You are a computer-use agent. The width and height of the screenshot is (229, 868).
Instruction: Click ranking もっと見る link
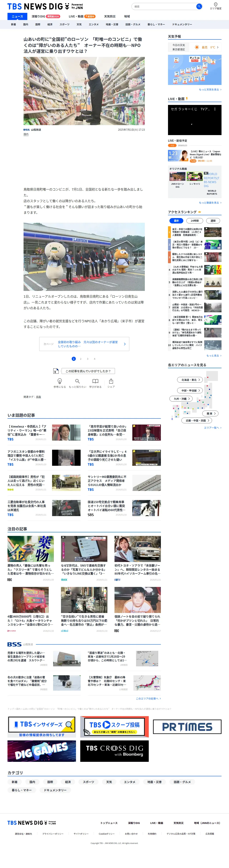click(214, 355)
